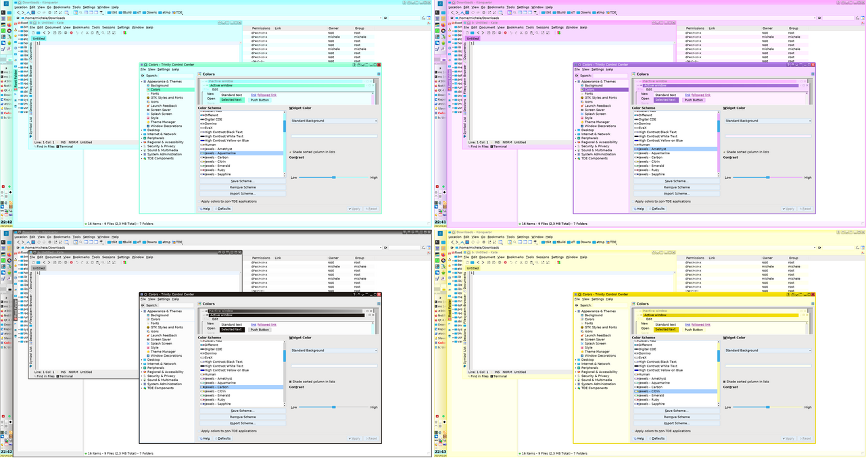The width and height of the screenshot is (868, 458).
Task: Open Window Decorations icon in aquamarine Control Center
Action: click(148, 126)
